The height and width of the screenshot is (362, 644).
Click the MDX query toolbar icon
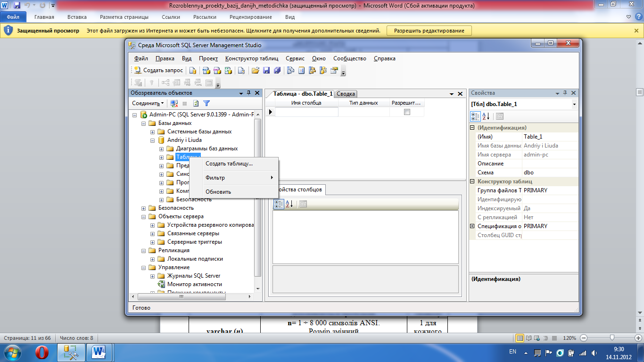coord(206,70)
